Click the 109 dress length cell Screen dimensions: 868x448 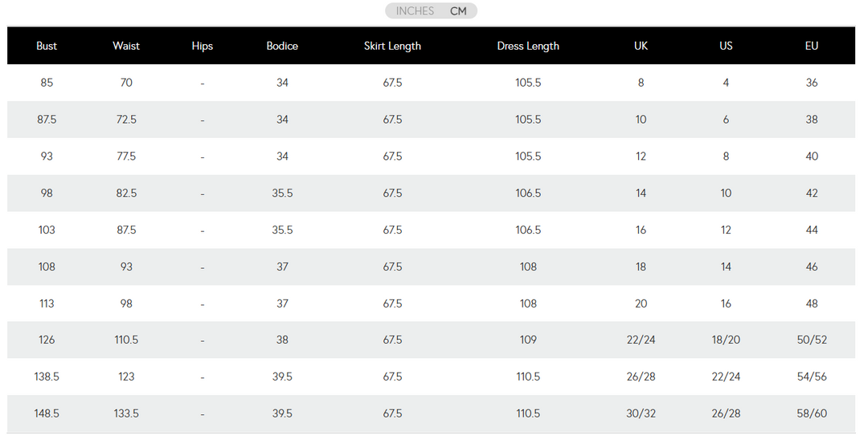coord(528,340)
